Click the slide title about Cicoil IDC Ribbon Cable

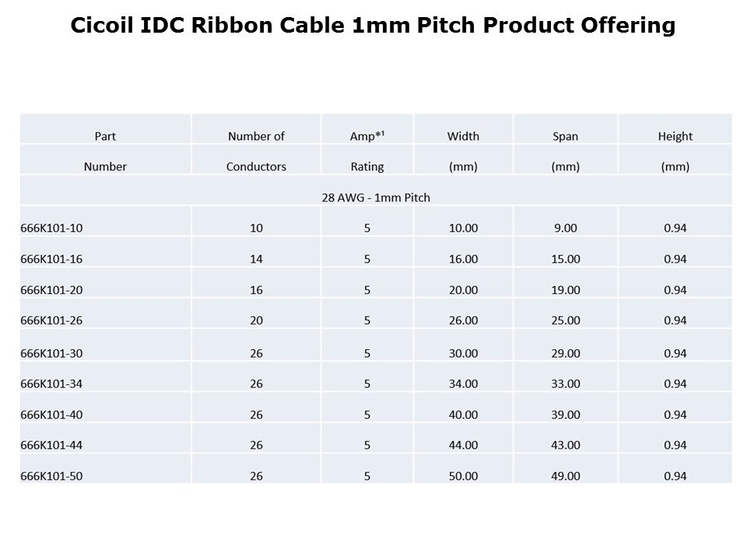tap(373, 26)
